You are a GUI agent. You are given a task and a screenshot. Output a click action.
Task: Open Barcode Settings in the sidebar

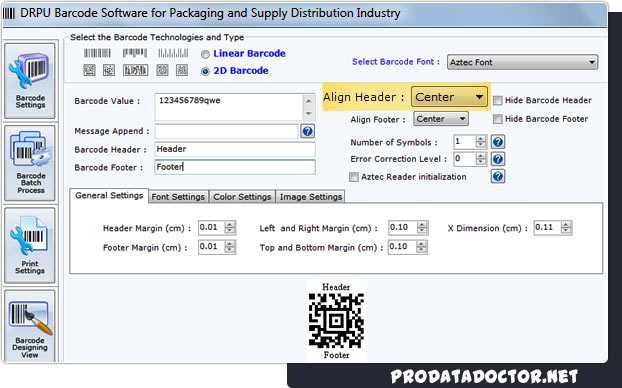point(30,81)
